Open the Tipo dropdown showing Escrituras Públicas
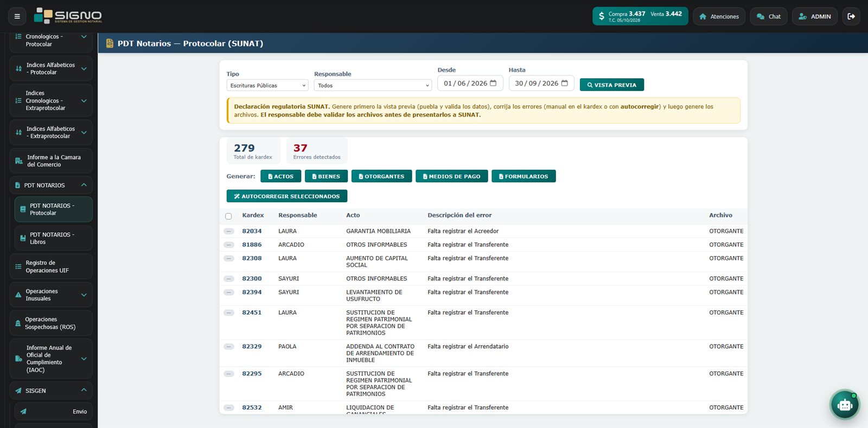This screenshot has width=868, height=428. [x=267, y=85]
